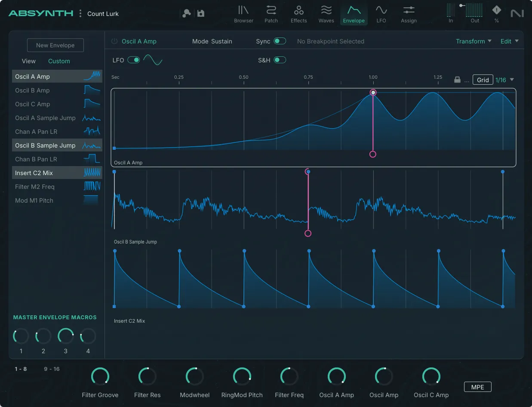Image resolution: width=532 pixels, height=407 pixels.
Task: Click the percent sign output icon
Action: click(496, 13)
